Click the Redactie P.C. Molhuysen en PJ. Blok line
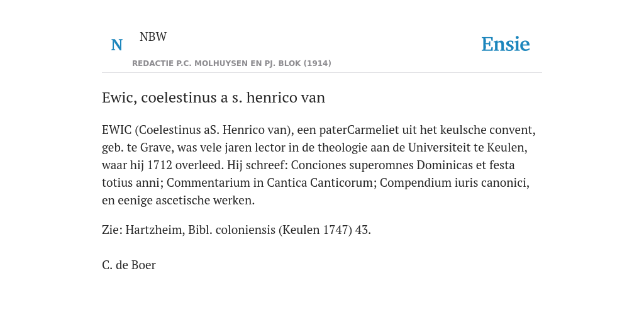 [x=231, y=64]
